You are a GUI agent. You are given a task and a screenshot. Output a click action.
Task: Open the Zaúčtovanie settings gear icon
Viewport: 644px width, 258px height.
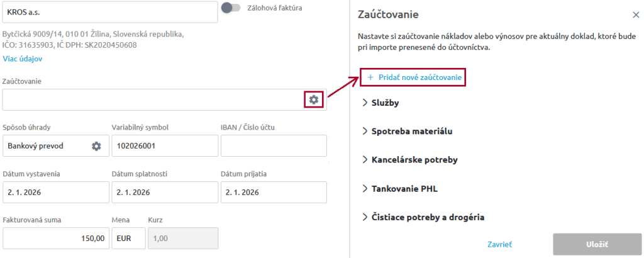(313, 99)
